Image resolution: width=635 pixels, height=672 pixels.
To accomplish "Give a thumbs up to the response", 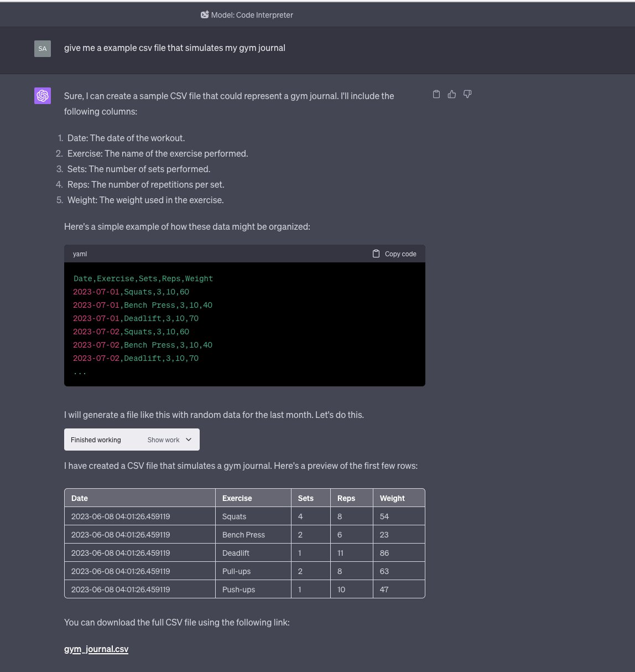I will [x=452, y=94].
